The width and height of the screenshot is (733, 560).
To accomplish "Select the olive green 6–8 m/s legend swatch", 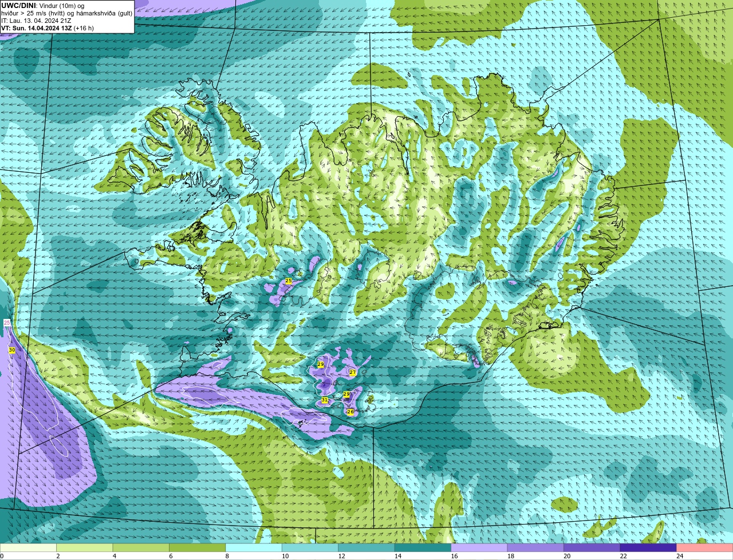I will (198, 548).
